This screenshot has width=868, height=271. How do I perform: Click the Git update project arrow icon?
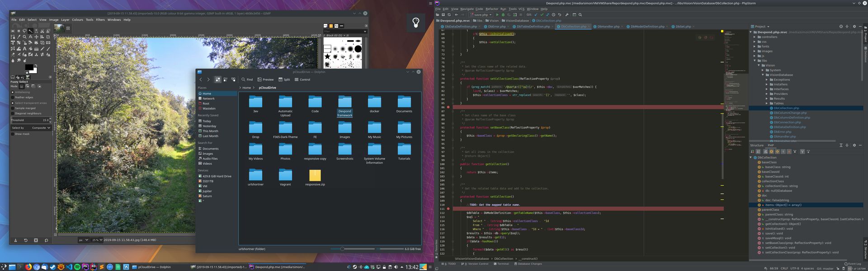coord(536,15)
